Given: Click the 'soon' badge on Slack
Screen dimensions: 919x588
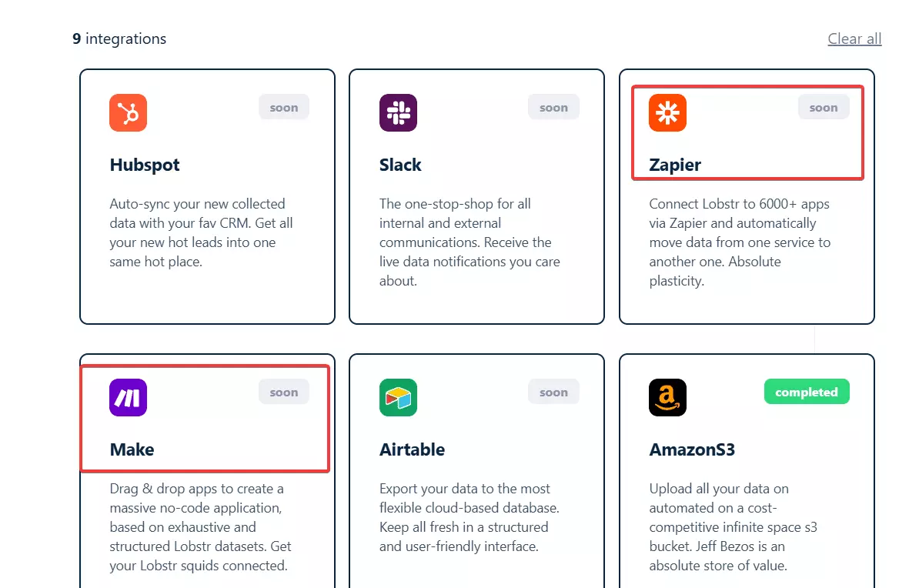Looking at the screenshot, I should (553, 107).
